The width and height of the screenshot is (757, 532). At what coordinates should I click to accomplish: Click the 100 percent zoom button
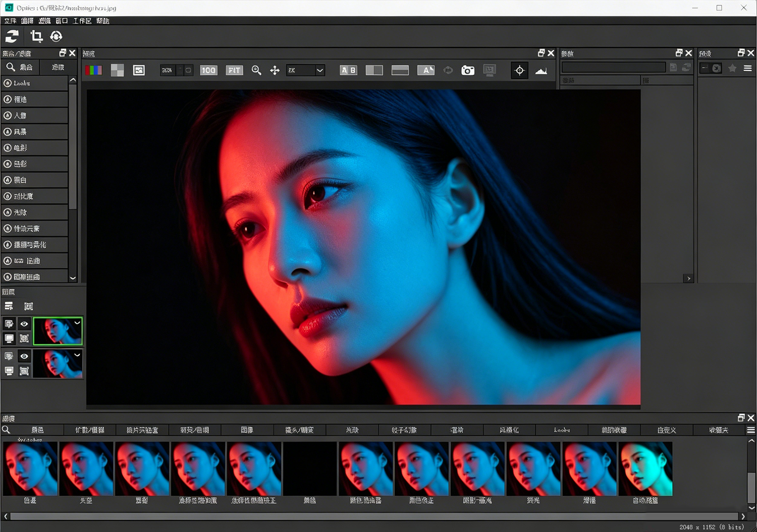[208, 70]
